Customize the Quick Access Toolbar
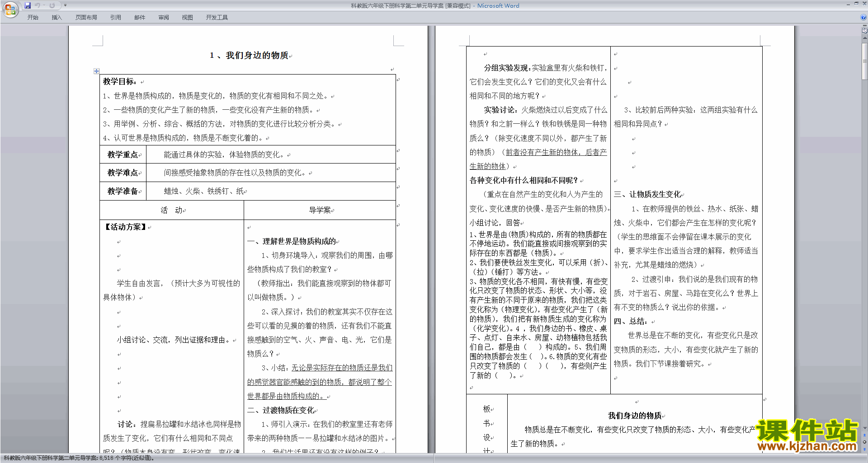This screenshot has width=868, height=463. [65, 5]
